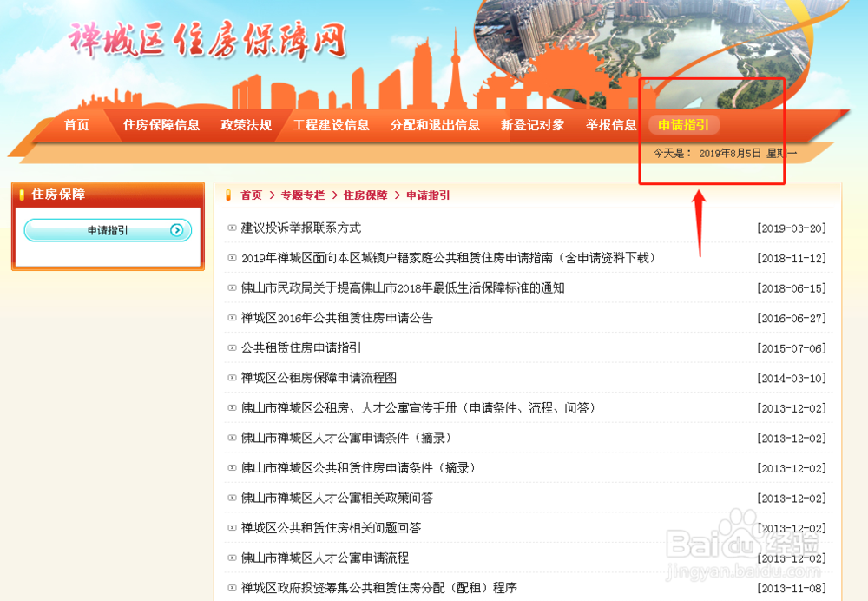
Task: Click the bullet icon beside 禅城区2016年公共租赁住房申请公告
Action: pyautogui.click(x=230, y=318)
